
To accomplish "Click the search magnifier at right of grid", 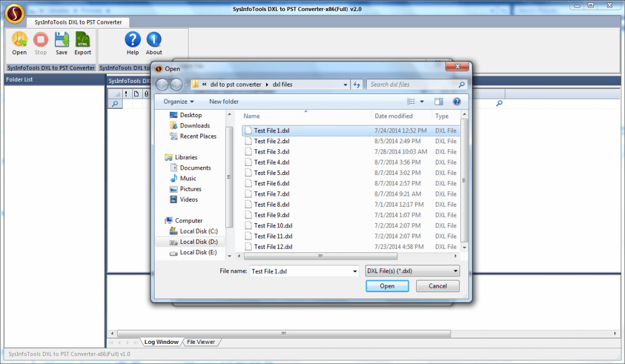I will [499, 103].
